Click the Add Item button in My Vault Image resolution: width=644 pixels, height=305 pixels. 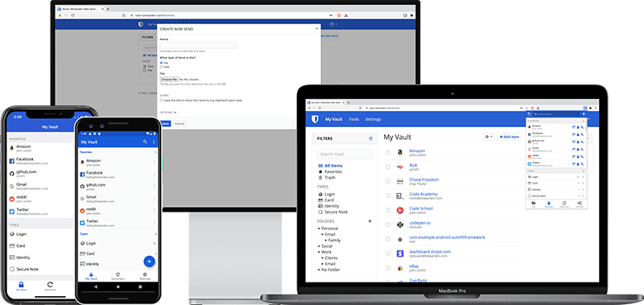click(x=510, y=137)
